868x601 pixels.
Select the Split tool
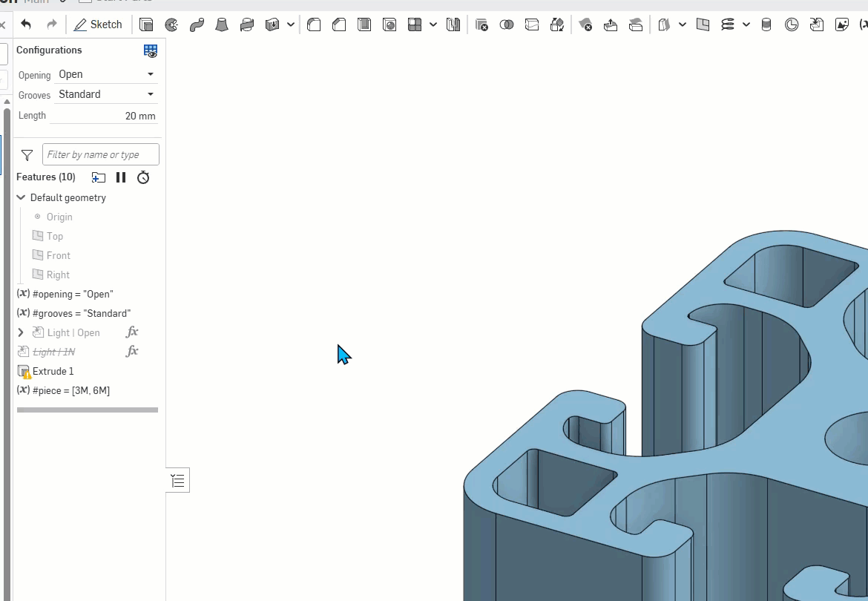[x=532, y=24]
